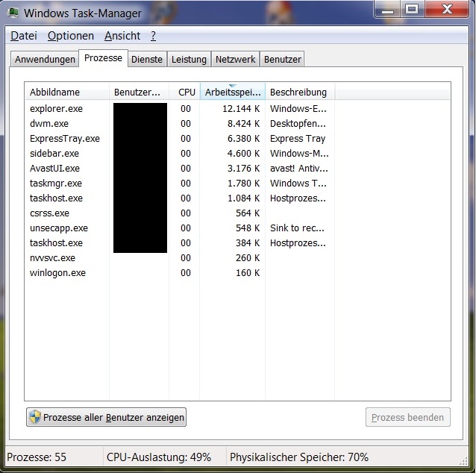476x473 pixels.
Task: Click CPU-Auslastung: 49% in status bar
Action: click(x=159, y=457)
